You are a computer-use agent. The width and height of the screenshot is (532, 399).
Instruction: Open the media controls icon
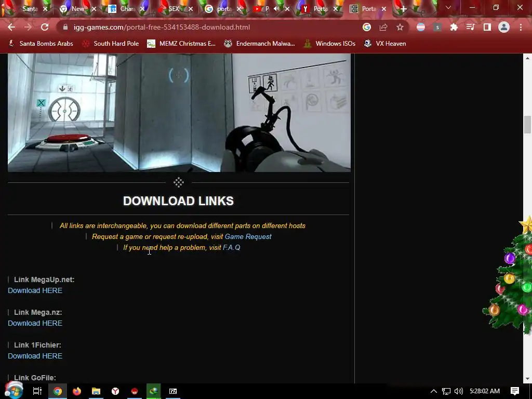[x=470, y=27]
